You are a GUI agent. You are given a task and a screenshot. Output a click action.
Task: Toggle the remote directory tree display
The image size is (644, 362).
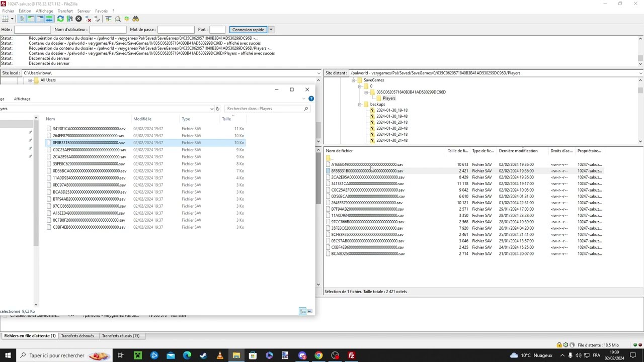click(x=40, y=19)
